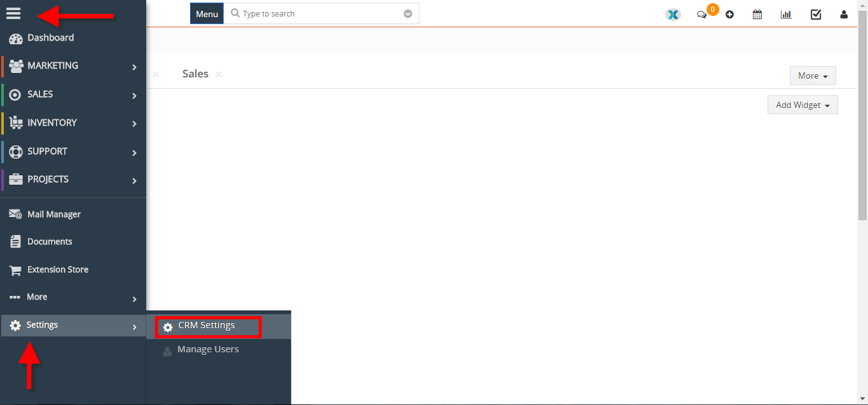Image resolution: width=868 pixels, height=405 pixels.
Task: Click the Inventory cart icon
Action: 16,123
